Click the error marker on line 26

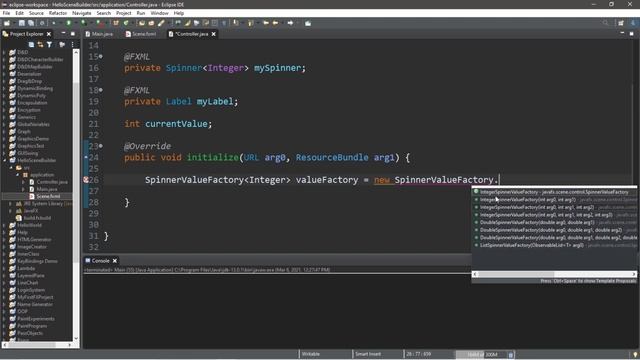(86, 180)
